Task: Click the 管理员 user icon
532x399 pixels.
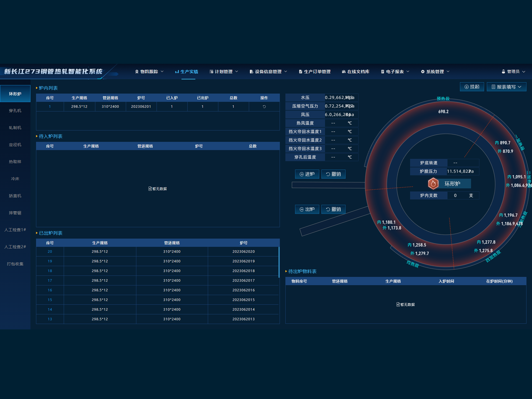Action: (503, 72)
